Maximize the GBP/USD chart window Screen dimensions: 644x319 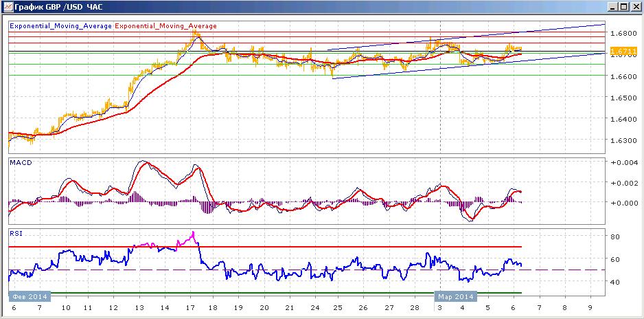point(623,7)
